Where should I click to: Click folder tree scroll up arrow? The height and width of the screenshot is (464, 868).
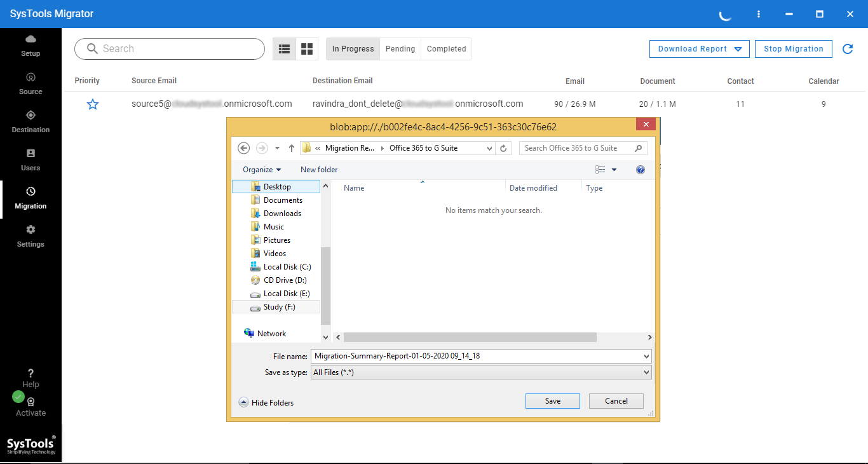point(326,186)
